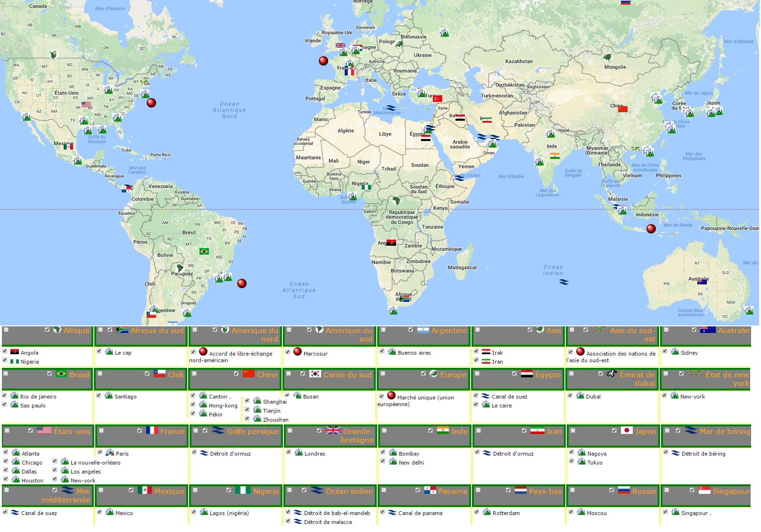This screenshot has height=532, width=761.
Task: Click the Angola flag marker on the map
Action: (x=391, y=243)
